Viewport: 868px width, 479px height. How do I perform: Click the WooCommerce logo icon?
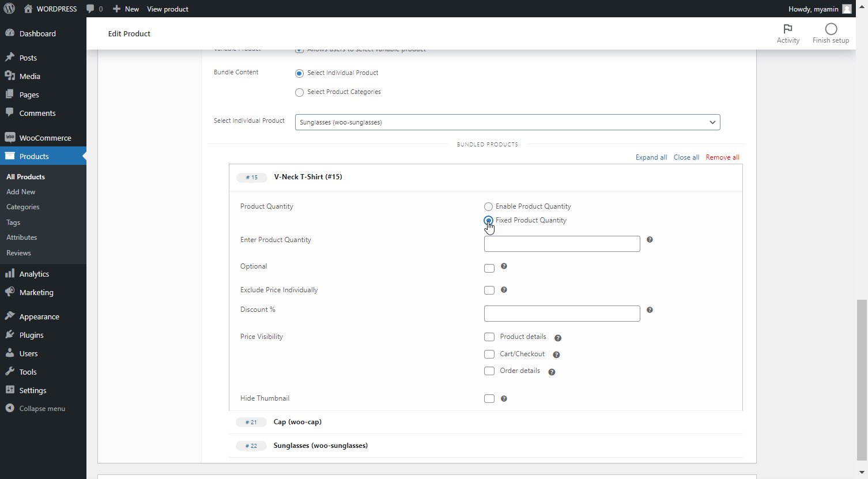10,137
